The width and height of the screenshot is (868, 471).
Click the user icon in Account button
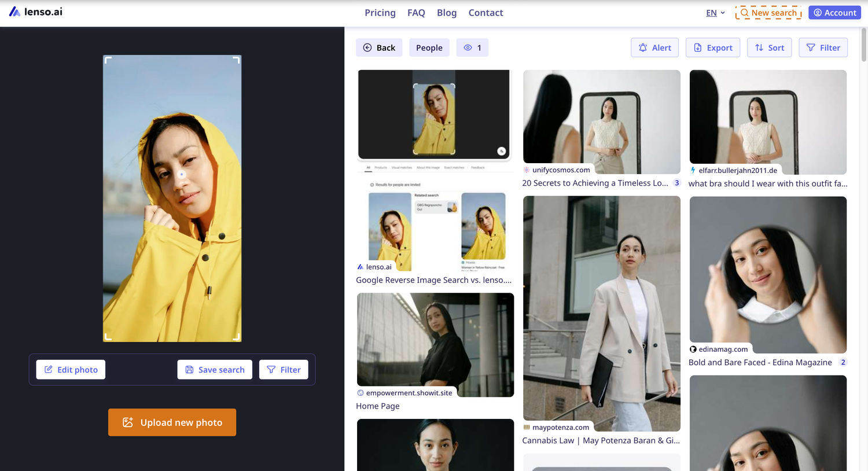pyautogui.click(x=818, y=13)
